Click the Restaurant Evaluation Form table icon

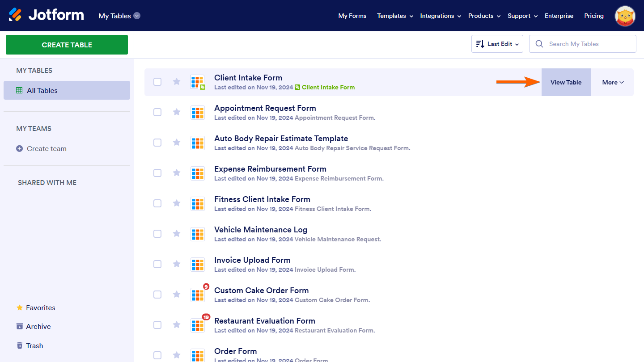[198, 325]
